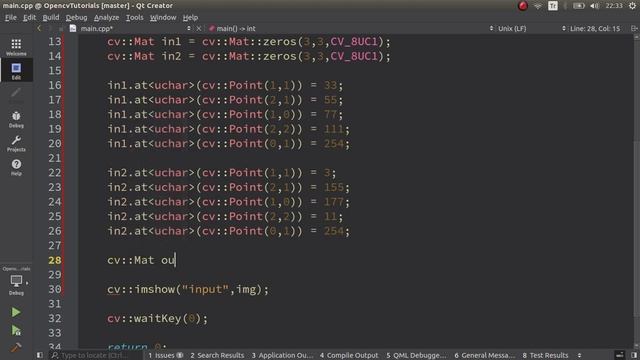Viewport: 640px width, 360px height.
Task: Click the cv::Mat ou text on line 28
Action: (141, 260)
